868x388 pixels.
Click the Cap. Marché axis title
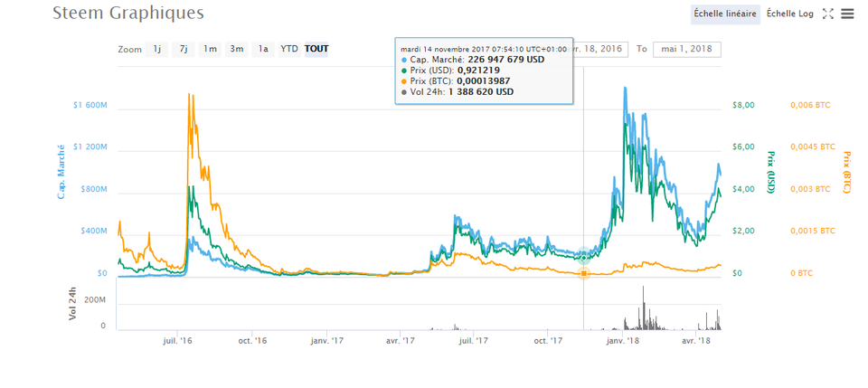[61, 172]
